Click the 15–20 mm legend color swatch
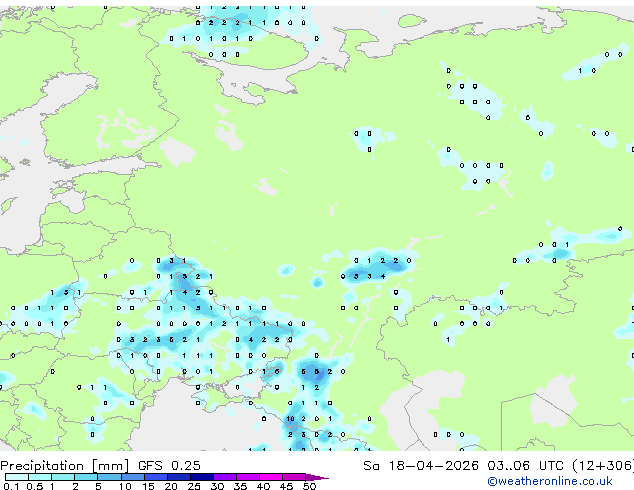This screenshot has height=490, width=634. click(x=156, y=477)
